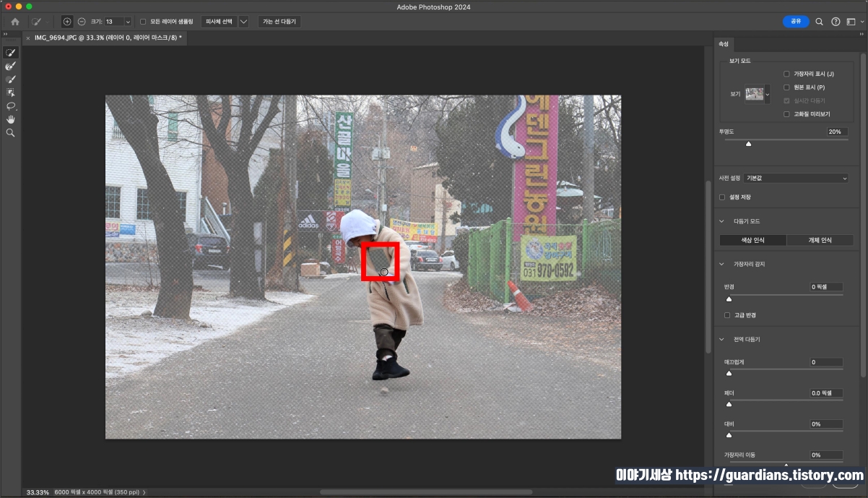This screenshot has width=868, height=498.
Task: Select the Refine Edge Brush tool
Action: [x=11, y=66]
